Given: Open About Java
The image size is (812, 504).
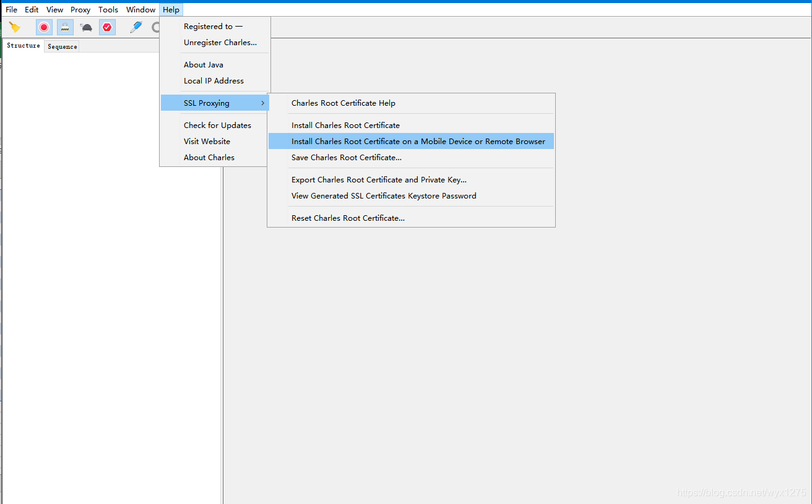Looking at the screenshot, I should coord(215,65).
